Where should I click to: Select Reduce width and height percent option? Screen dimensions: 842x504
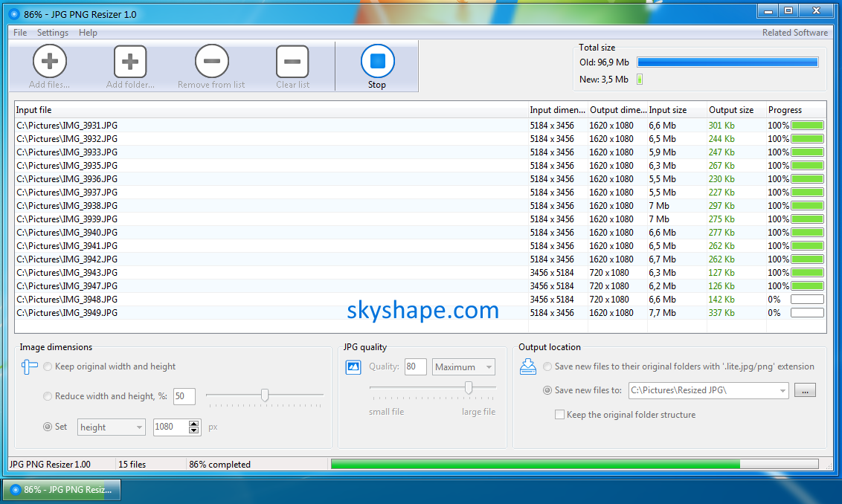(x=48, y=396)
